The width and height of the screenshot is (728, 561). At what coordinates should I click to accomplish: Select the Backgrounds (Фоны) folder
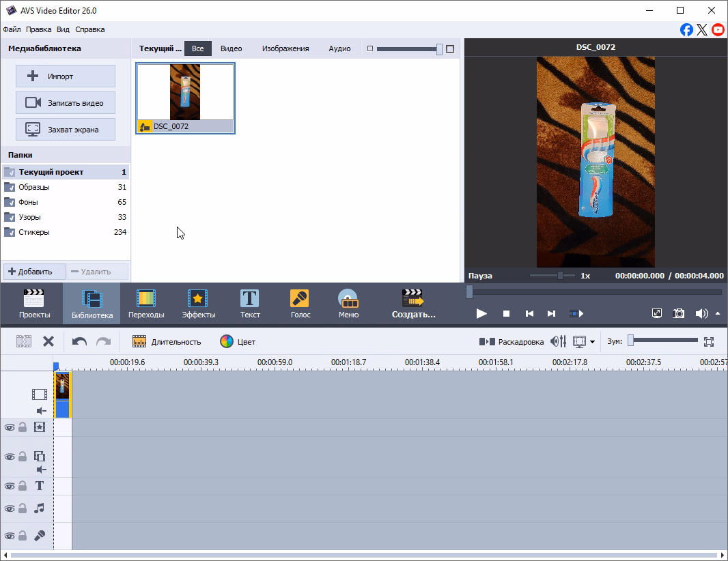click(29, 202)
